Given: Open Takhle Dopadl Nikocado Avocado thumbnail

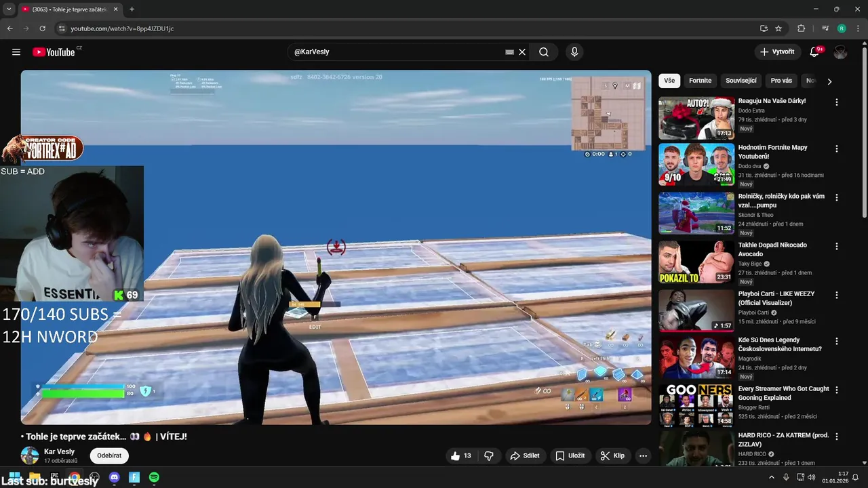Looking at the screenshot, I should [696, 262].
